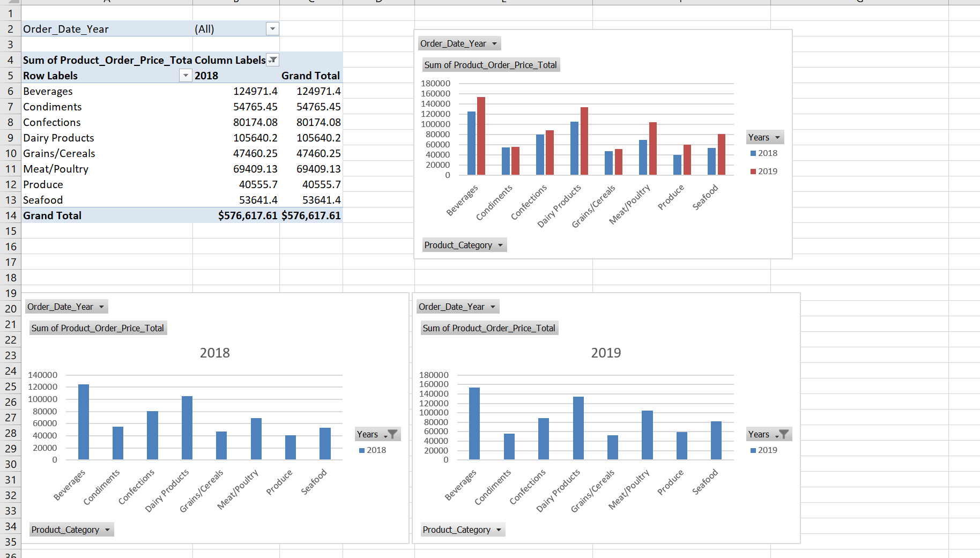Click Beverages axis label in 2018 chart
The width and height of the screenshot is (980, 558).
[x=70, y=485]
